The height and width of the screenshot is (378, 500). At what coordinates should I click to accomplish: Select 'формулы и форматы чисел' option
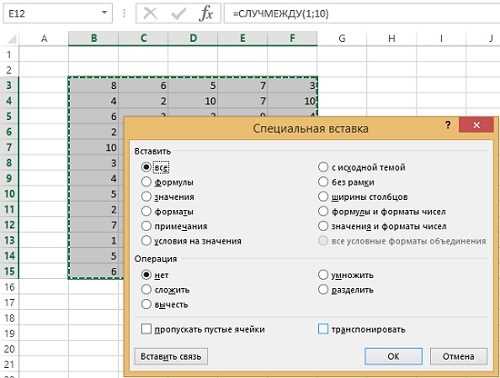tap(323, 211)
